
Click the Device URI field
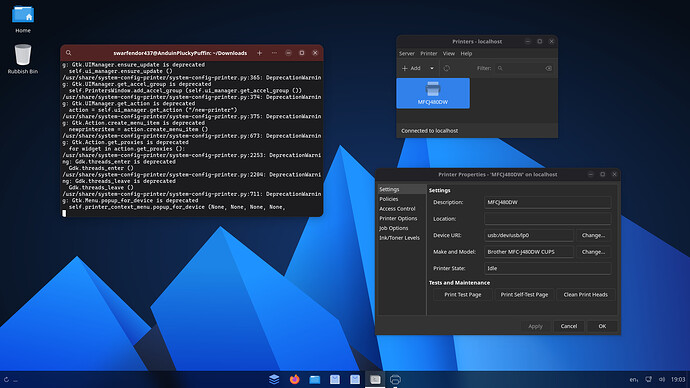pyautogui.click(x=529, y=235)
